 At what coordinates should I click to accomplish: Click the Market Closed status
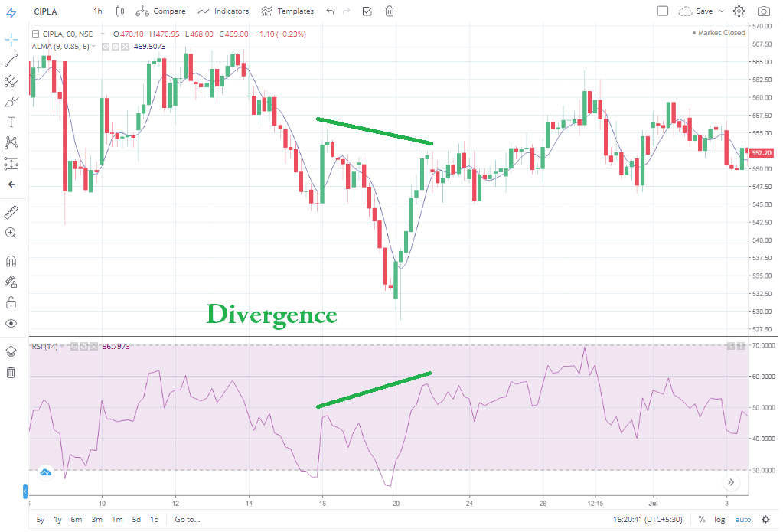719,32
